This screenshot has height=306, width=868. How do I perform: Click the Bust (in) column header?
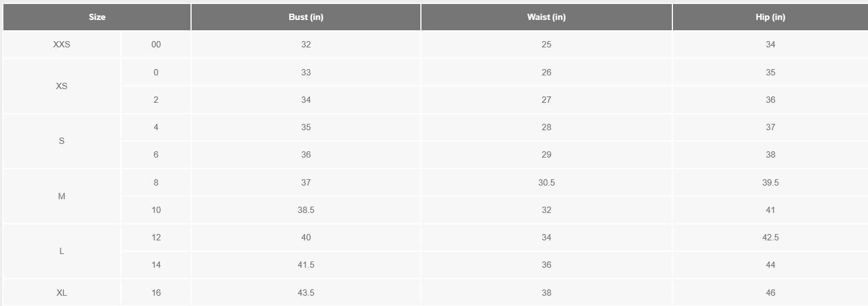tap(306, 17)
